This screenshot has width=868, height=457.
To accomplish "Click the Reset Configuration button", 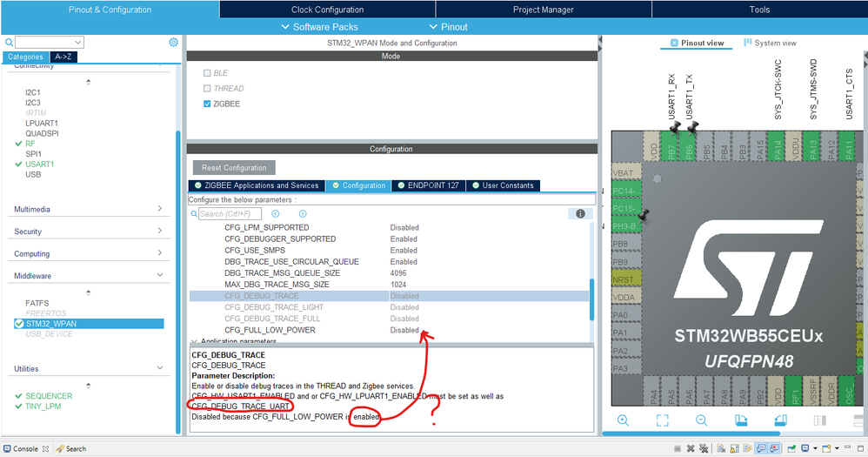I will pos(234,167).
